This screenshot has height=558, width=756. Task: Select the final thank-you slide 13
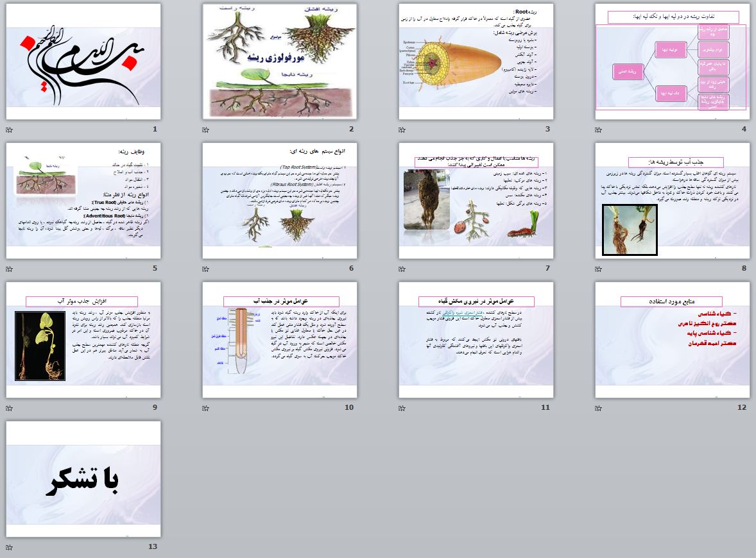pos(83,480)
